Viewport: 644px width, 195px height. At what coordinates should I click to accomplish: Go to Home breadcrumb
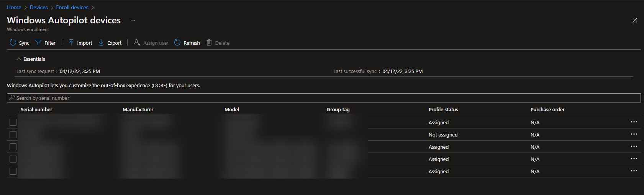click(14, 7)
